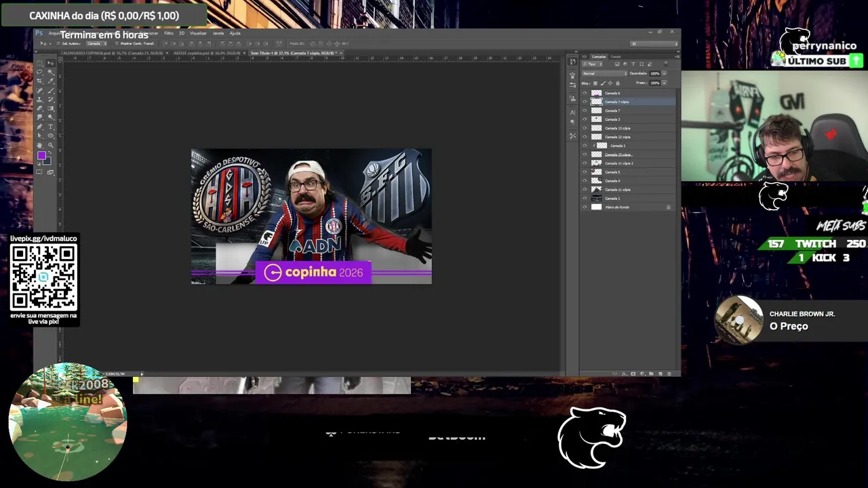
Task: Select the Lasso tool
Action: click(x=39, y=72)
